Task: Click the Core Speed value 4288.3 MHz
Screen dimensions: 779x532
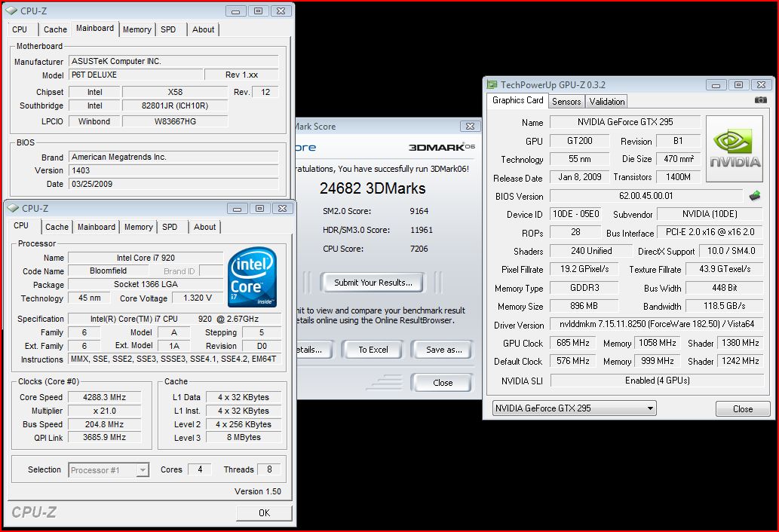Action: point(104,397)
